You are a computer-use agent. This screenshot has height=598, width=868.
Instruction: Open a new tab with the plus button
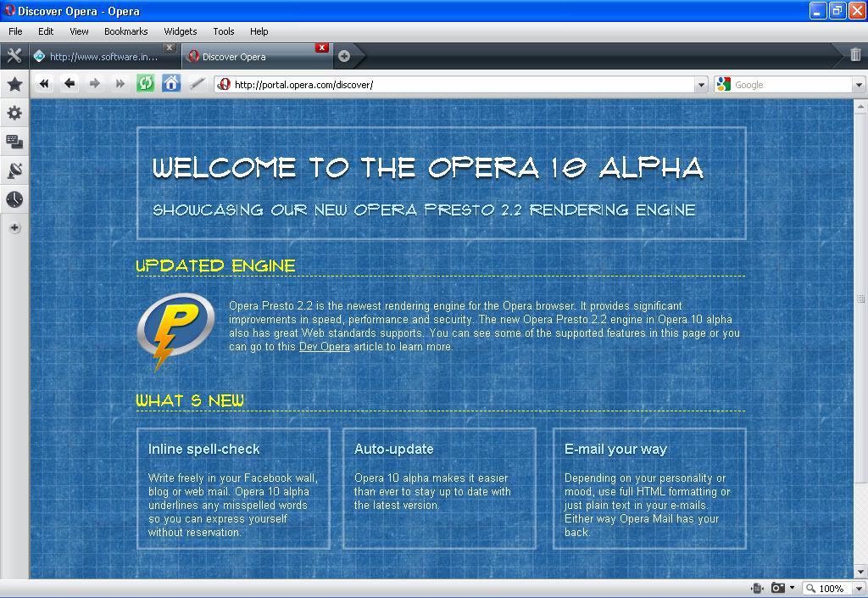click(x=346, y=55)
